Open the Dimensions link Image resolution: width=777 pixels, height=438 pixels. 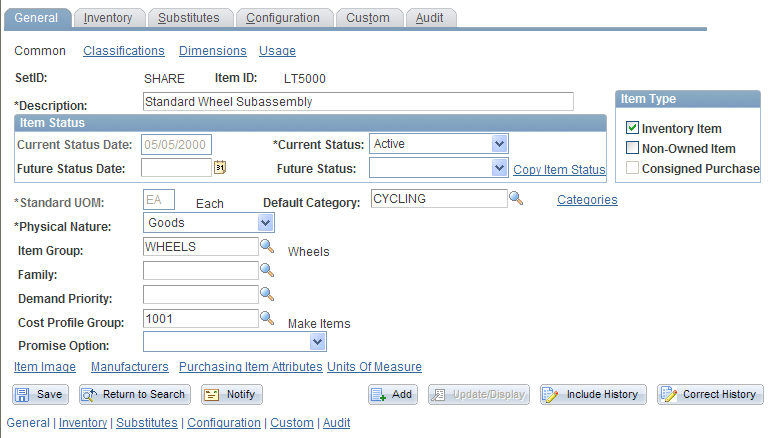pyautogui.click(x=213, y=51)
